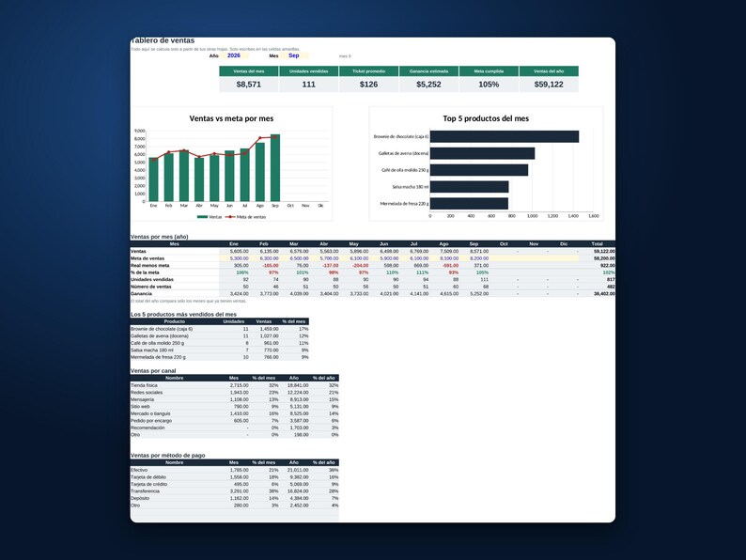
Task: Click the 'Tablero de ventas' sheet title
Action: coord(163,41)
